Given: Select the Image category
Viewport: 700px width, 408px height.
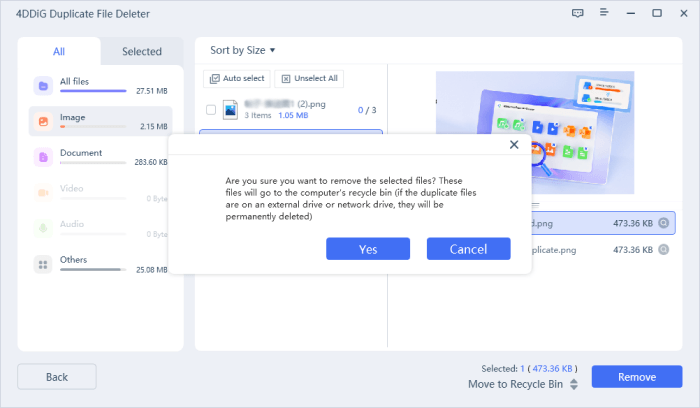Looking at the screenshot, I should coord(100,121).
